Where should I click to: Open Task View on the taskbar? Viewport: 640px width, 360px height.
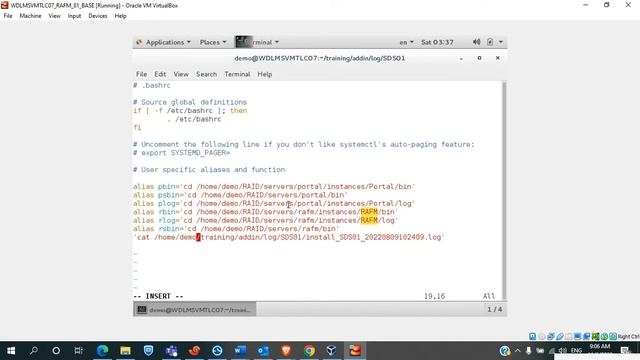pos(78,351)
